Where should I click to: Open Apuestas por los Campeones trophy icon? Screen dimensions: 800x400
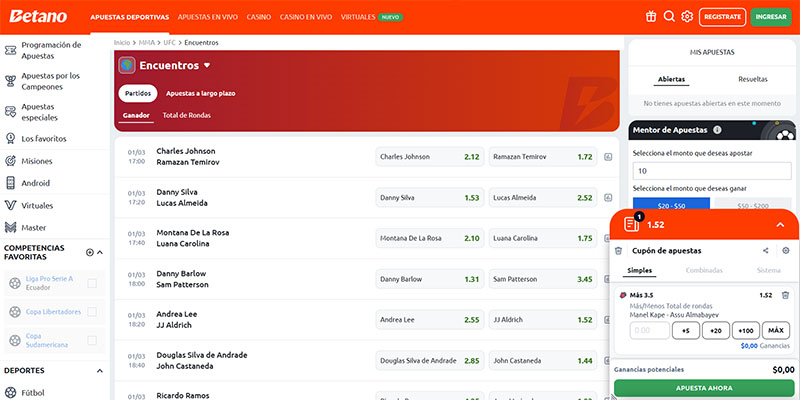coord(10,81)
